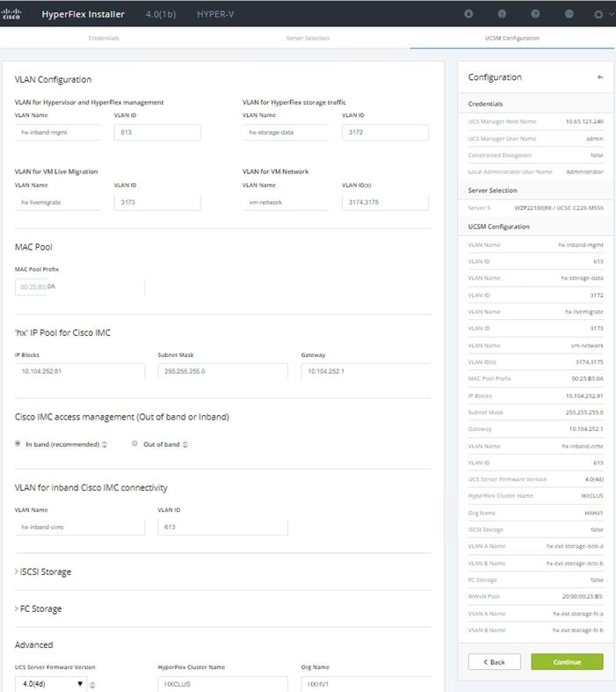Screen dimensions: 616x692
Task: Click the code-brackets icon in the top bar
Action: 569,14
